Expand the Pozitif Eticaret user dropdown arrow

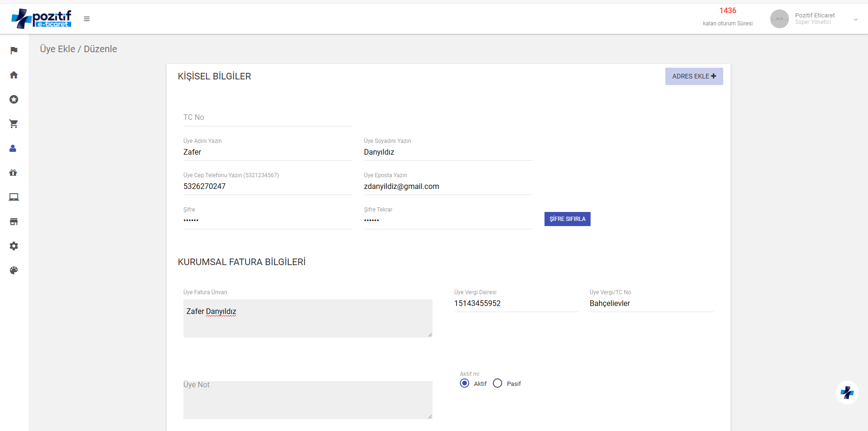[855, 19]
